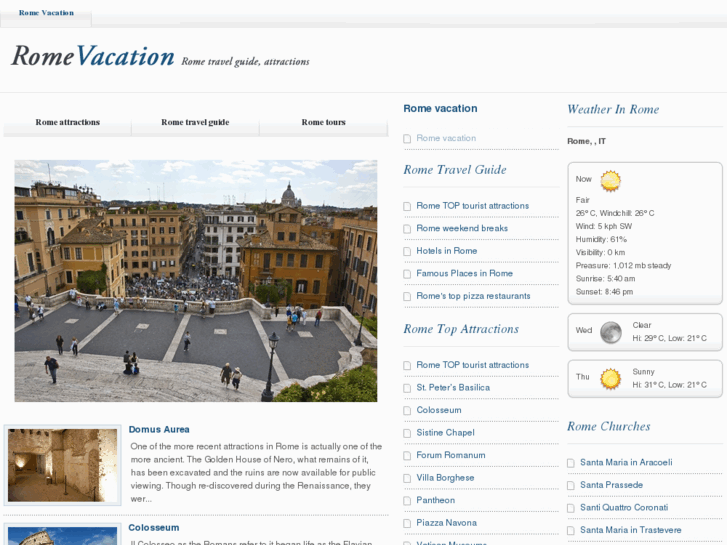
Task: Open the Pantheon link
Action: [x=435, y=500]
